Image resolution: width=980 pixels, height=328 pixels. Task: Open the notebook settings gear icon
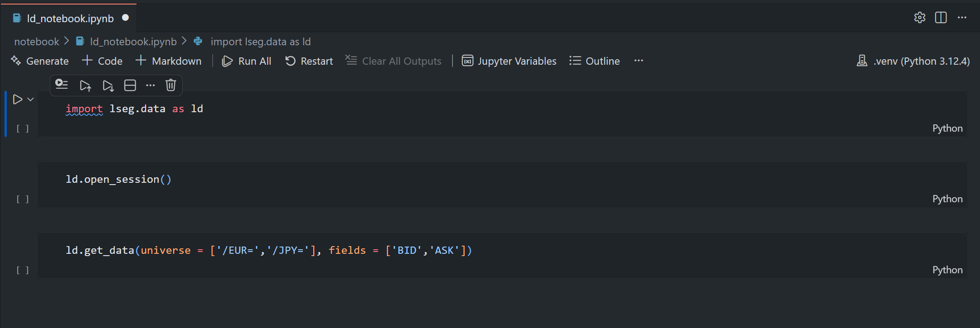click(919, 18)
